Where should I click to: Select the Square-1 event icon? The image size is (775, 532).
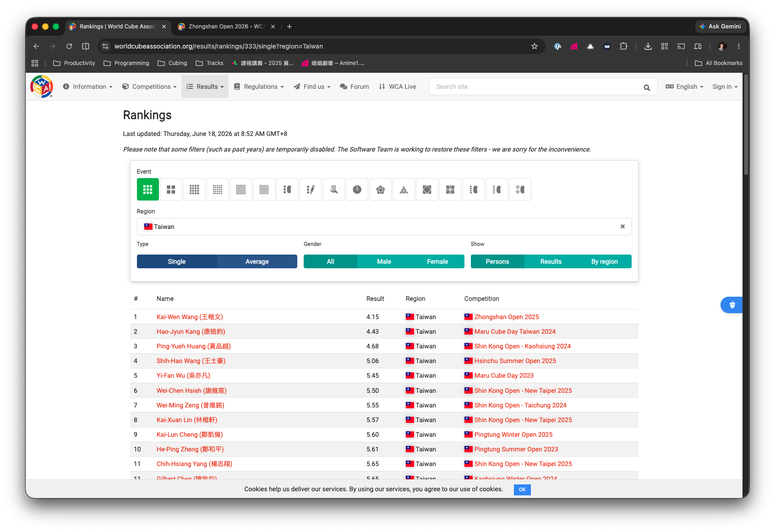[450, 190]
